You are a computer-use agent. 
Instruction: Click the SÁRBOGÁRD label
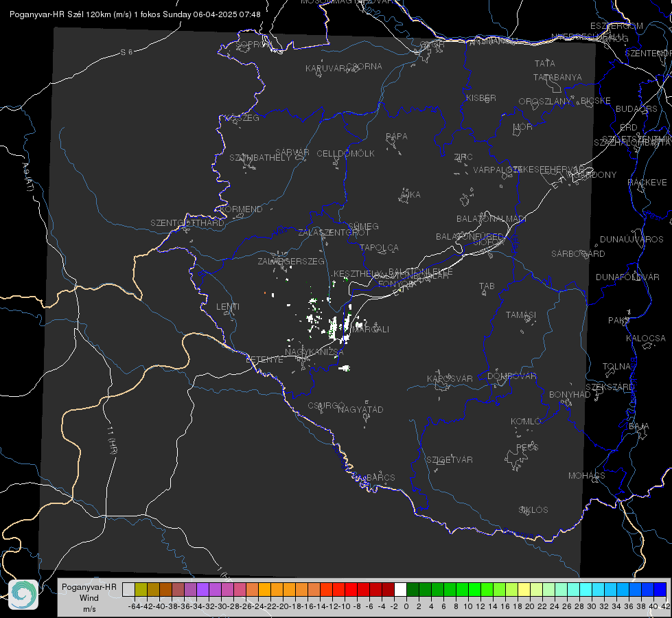coord(578,254)
